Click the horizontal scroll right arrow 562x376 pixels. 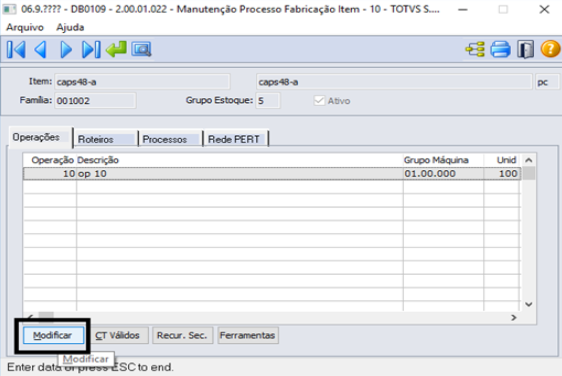514,318
